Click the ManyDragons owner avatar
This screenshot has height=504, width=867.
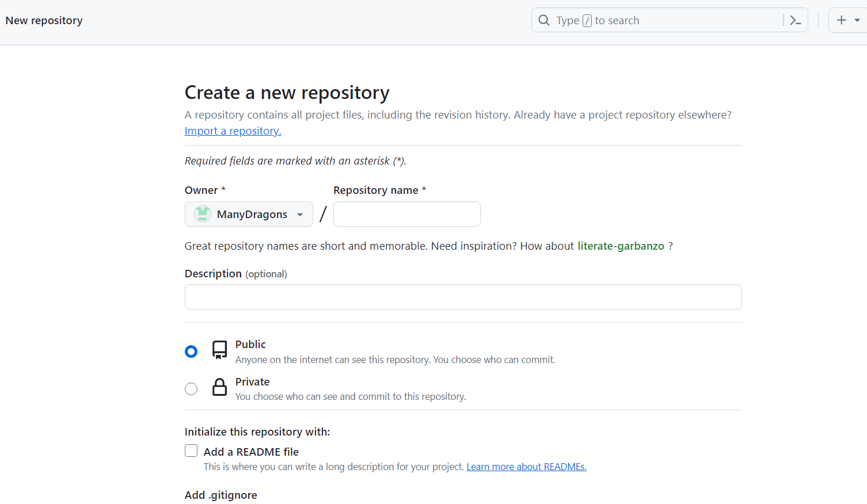click(202, 214)
